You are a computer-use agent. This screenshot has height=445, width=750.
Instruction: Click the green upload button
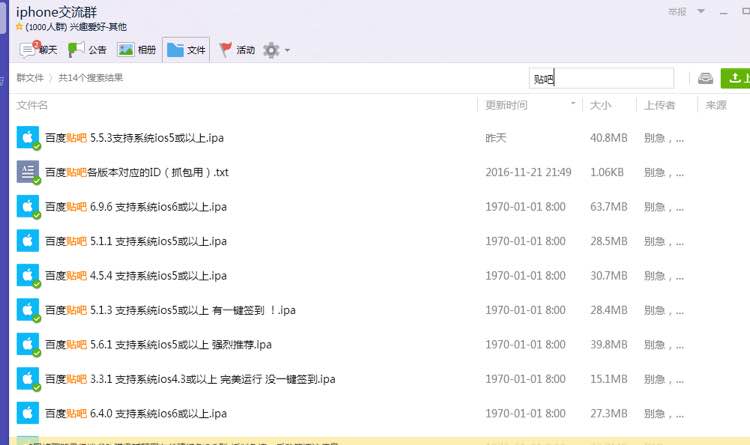point(736,78)
